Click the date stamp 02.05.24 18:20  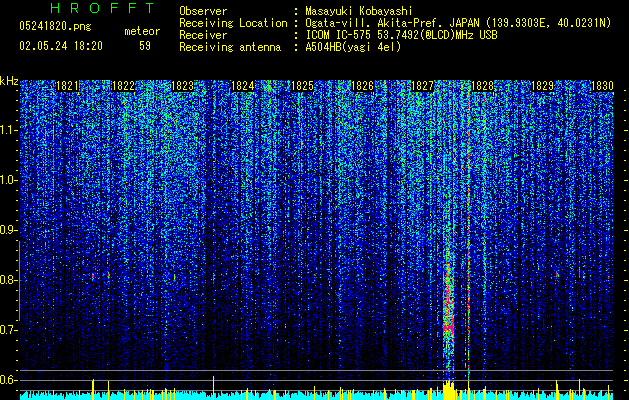[61, 46]
